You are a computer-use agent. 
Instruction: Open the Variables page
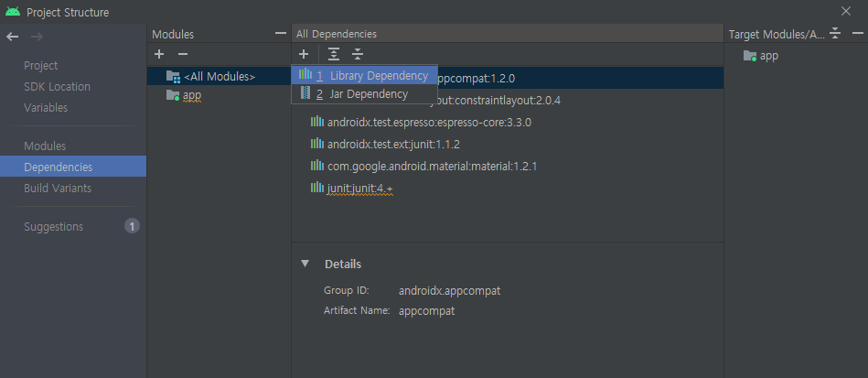coord(46,107)
